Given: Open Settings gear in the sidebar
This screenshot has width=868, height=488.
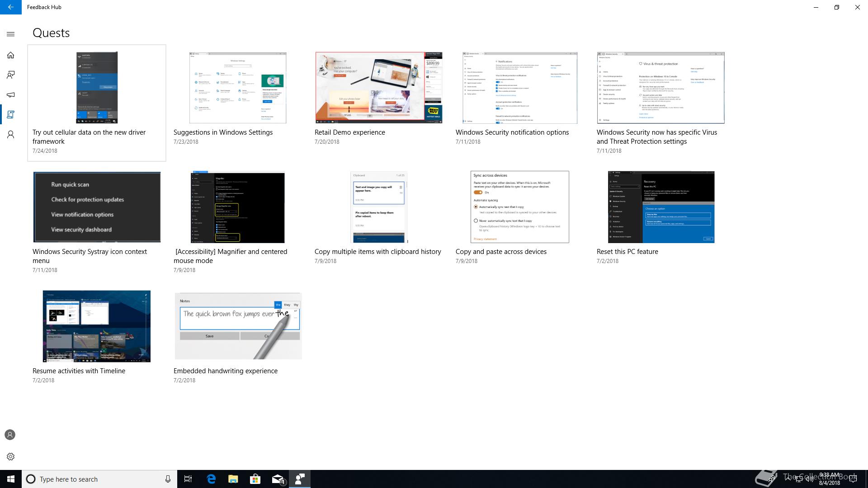Looking at the screenshot, I should [11, 456].
